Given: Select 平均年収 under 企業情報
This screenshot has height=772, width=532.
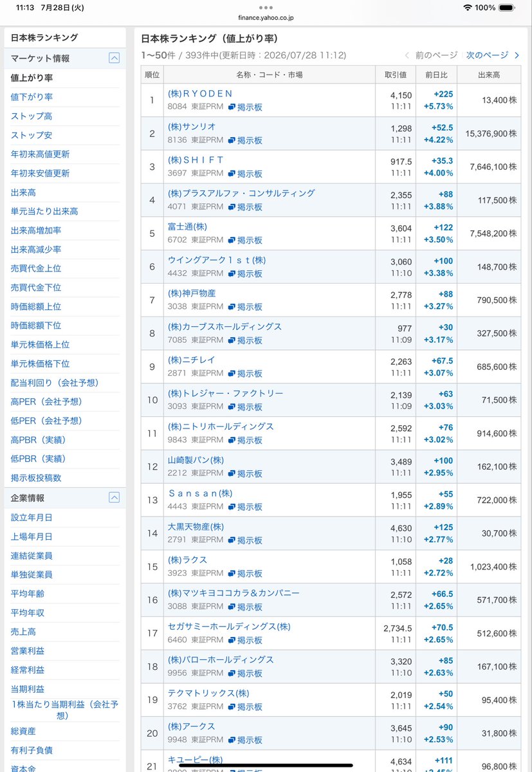Looking at the screenshot, I should tap(28, 612).
